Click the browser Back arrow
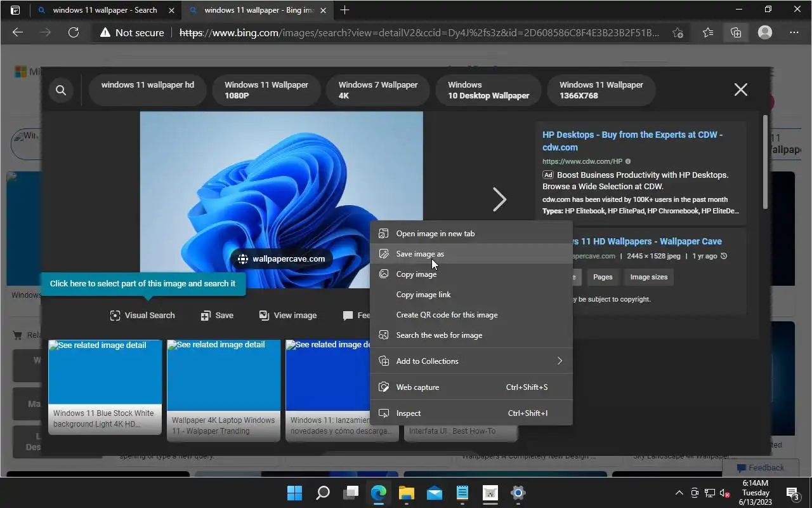The image size is (812, 508). [18, 32]
